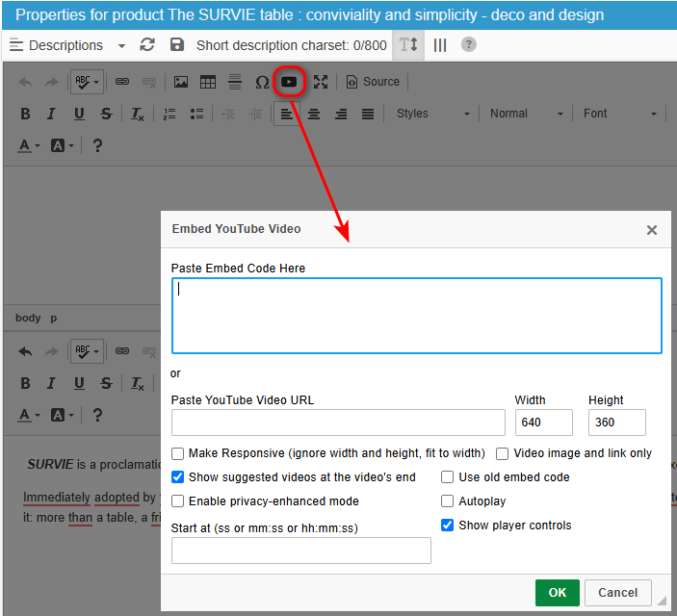The image size is (677, 616).
Task: Remove formatting in the upper editor toolbar
Action: pyautogui.click(x=138, y=114)
